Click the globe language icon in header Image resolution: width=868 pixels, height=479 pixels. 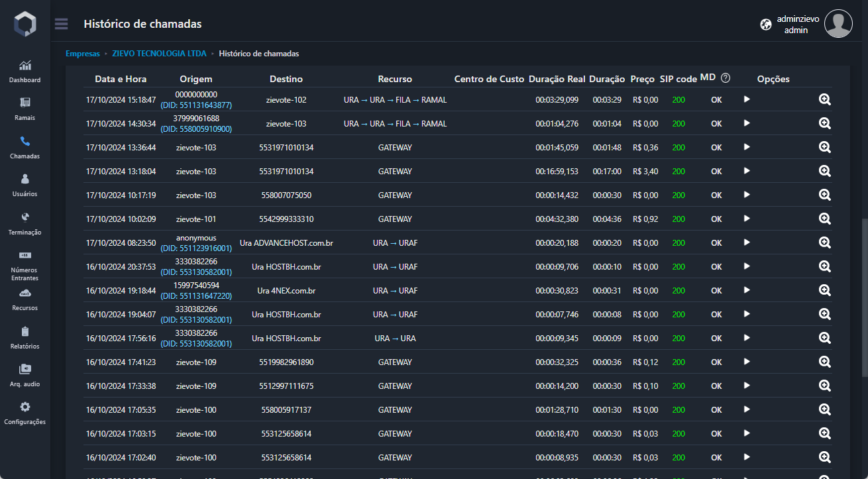[x=766, y=25]
